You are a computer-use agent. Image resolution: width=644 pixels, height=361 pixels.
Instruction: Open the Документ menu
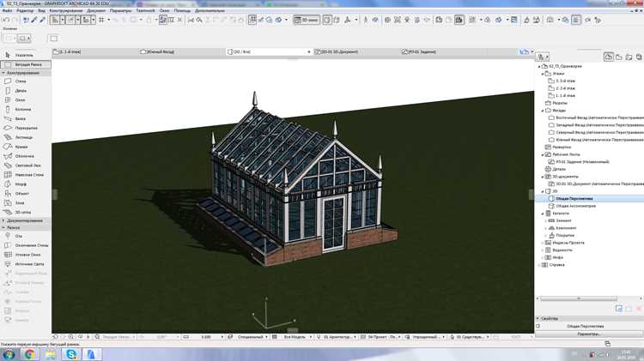[96, 10]
